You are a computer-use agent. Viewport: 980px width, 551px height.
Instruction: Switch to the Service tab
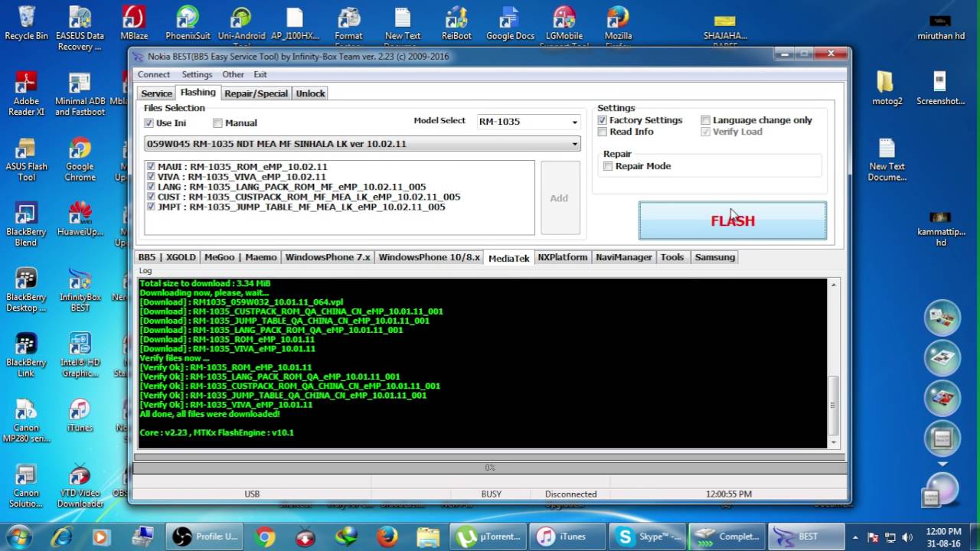pos(156,93)
